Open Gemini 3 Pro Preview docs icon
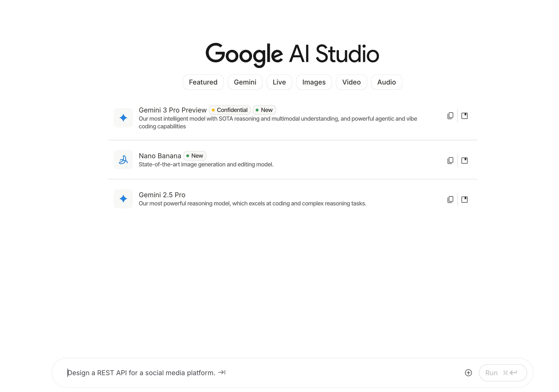Screen dimensions: 559x392 pos(464,116)
